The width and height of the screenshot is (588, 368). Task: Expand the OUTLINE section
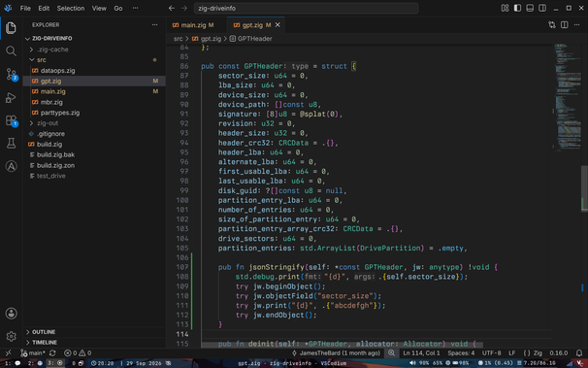pyautogui.click(x=94, y=332)
